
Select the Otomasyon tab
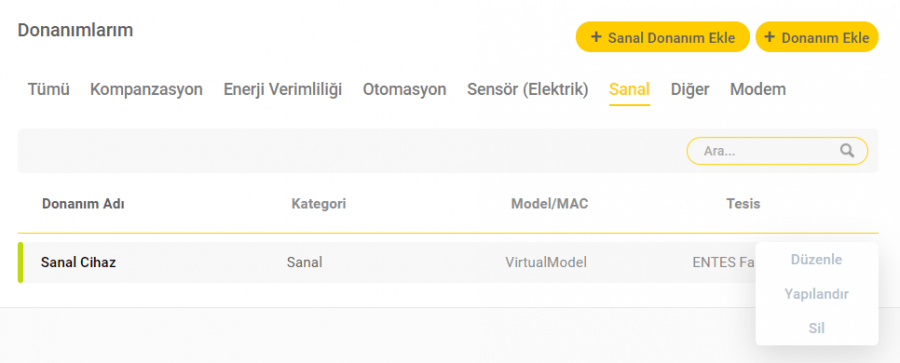404,90
